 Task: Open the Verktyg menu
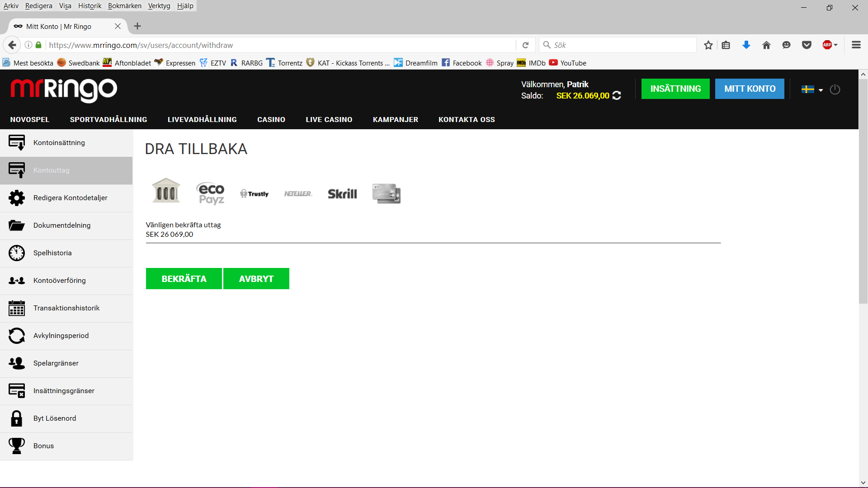click(x=159, y=6)
